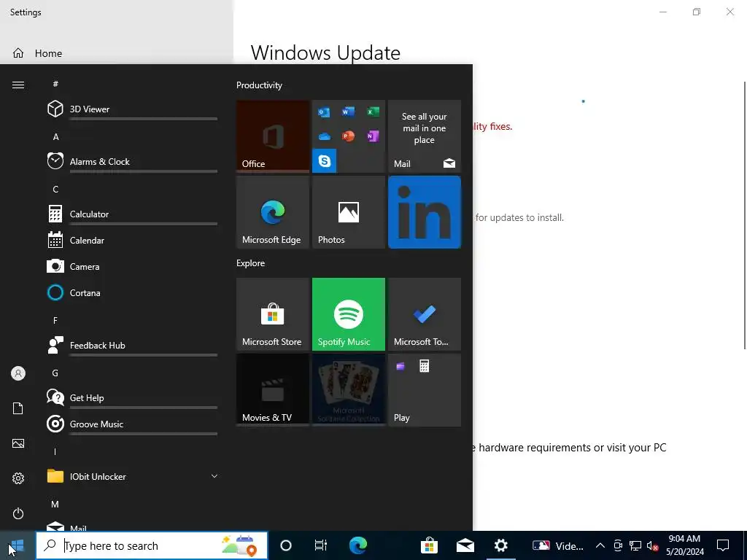Viewport: 747px width, 560px height.
Task: Open Task View on taskbar
Action: (321, 545)
